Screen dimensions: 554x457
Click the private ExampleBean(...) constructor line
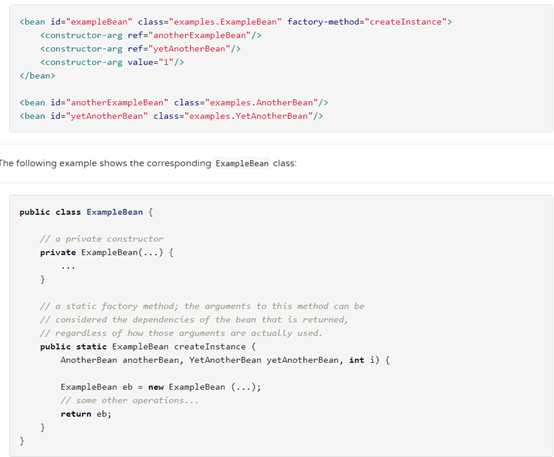(x=107, y=252)
